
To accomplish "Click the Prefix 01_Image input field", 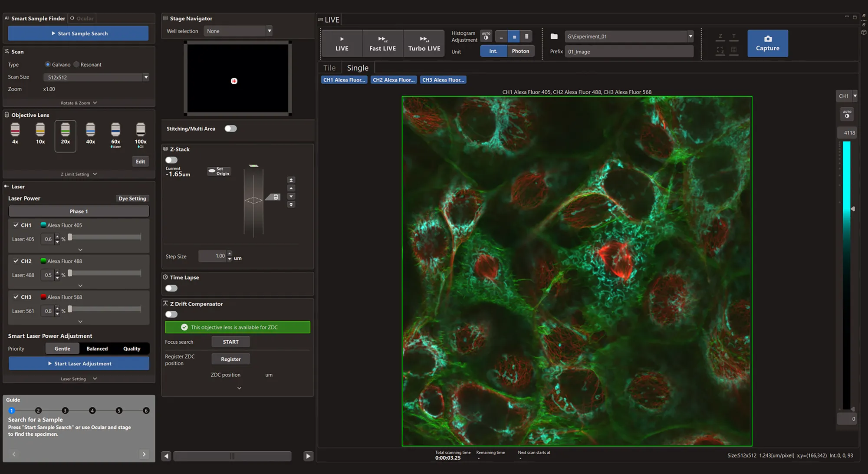I will click(628, 52).
